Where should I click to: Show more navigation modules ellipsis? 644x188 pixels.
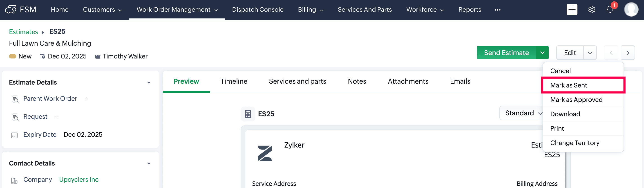point(497,10)
